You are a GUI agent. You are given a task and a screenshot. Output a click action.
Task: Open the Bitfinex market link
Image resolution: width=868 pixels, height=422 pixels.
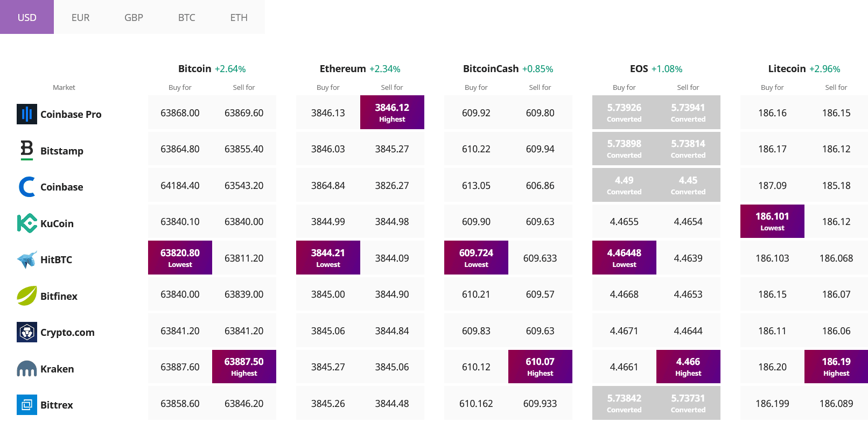59,296
